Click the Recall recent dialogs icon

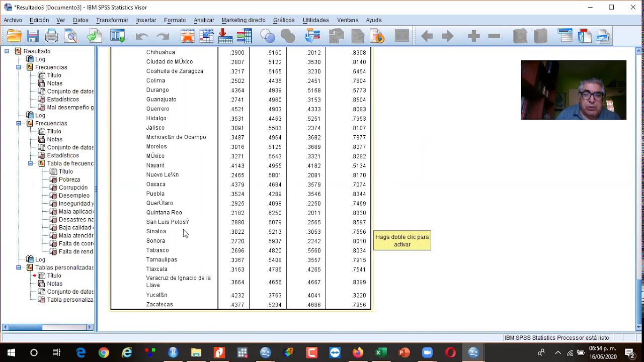coord(117,36)
